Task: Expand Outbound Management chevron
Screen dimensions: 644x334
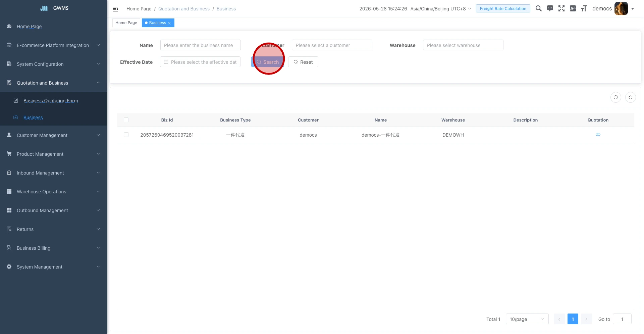Action: (98, 210)
